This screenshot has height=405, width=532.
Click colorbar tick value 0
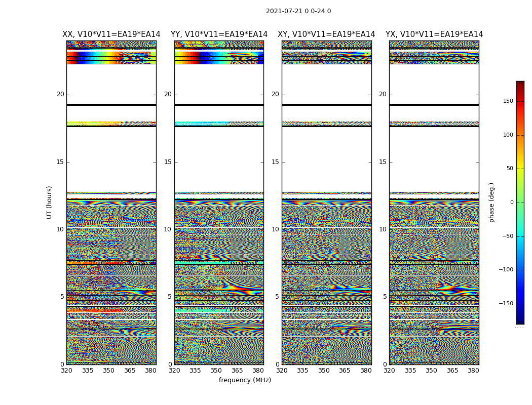pyautogui.click(x=512, y=202)
